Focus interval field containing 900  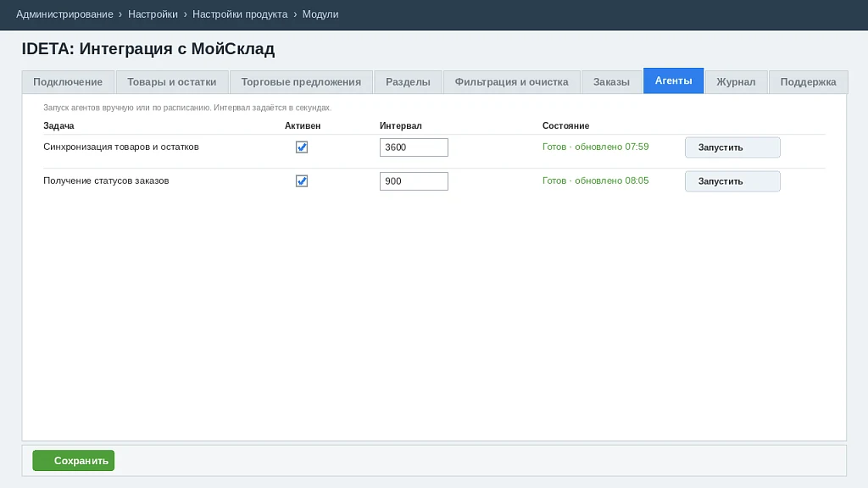pyautogui.click(x=414, y=181)
